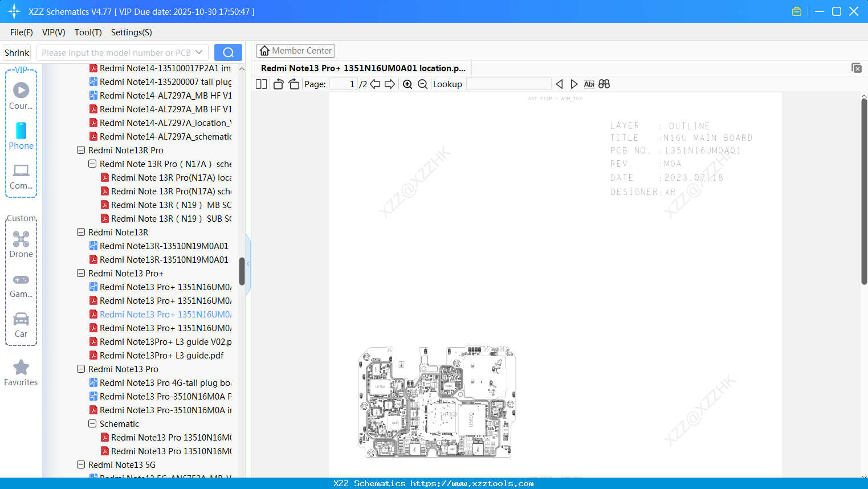
Task: Open Redmi Note13 Pro 4G-tail plug board file
Action: pyautogui.click(x=165, y=383)
